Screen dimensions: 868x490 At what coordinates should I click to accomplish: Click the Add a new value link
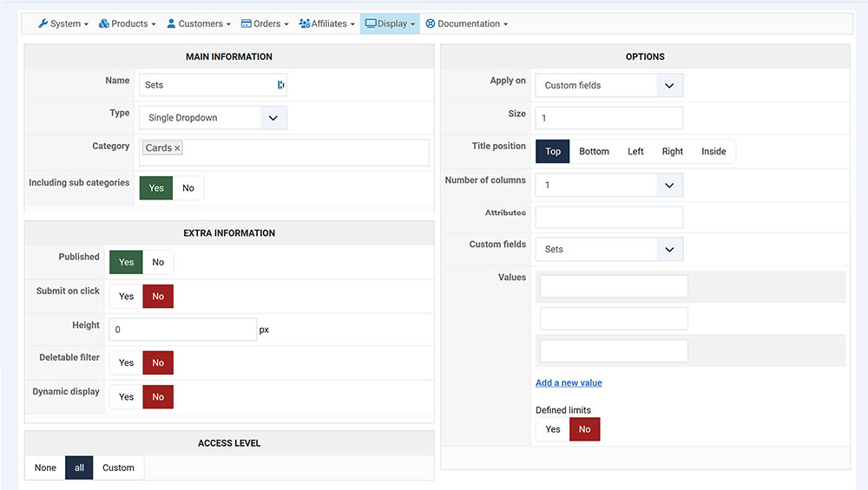coord(569,382)
